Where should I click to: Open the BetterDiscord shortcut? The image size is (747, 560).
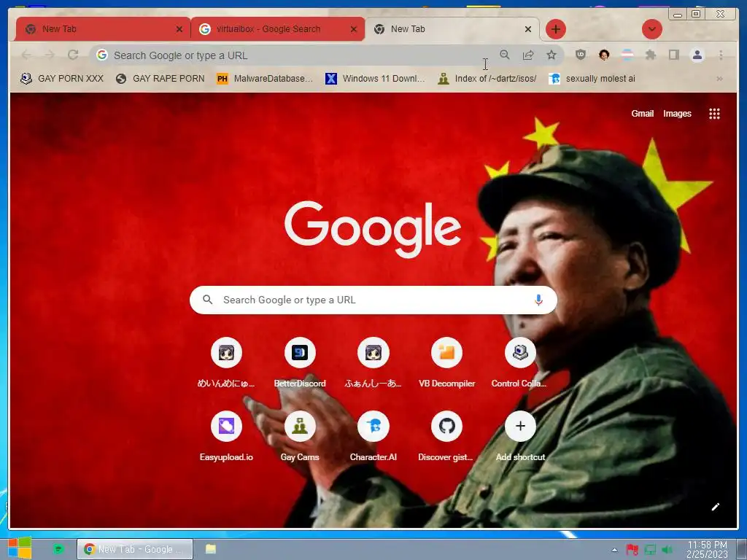coord(300,363)
